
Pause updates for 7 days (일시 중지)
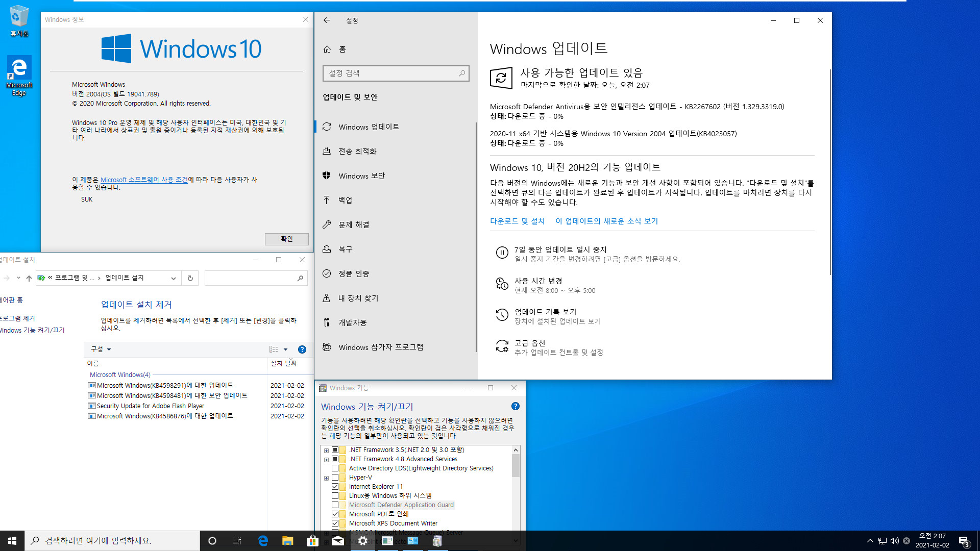point(560,254)
